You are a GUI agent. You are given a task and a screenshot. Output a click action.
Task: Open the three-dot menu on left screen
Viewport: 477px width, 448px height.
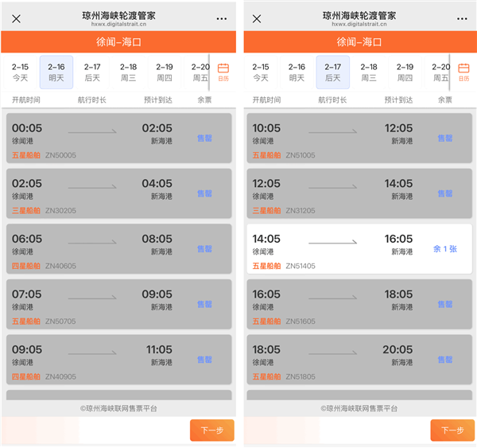(x=221, y=19)
